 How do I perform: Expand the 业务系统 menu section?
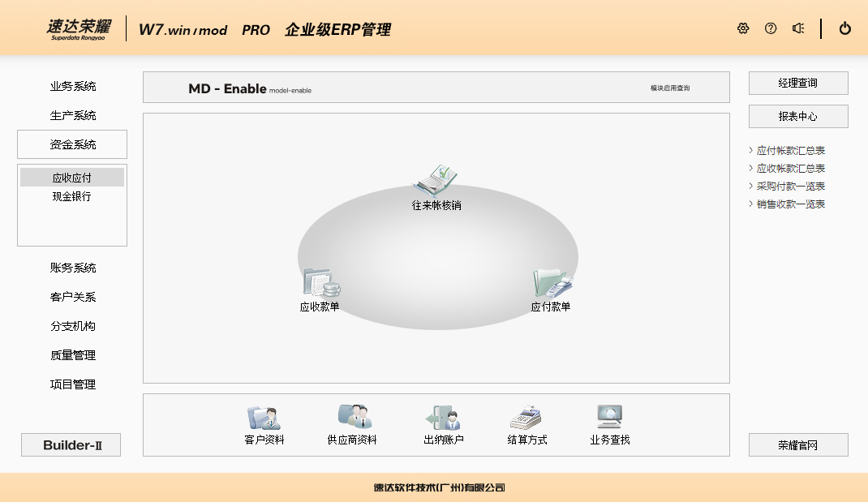coord(72,86)
